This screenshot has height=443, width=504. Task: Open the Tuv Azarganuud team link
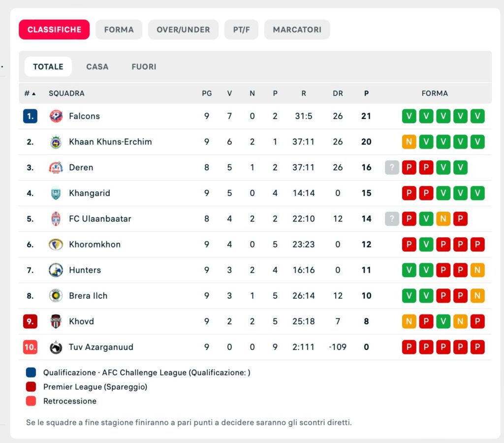pyautogui.click(x=101, y=347)
